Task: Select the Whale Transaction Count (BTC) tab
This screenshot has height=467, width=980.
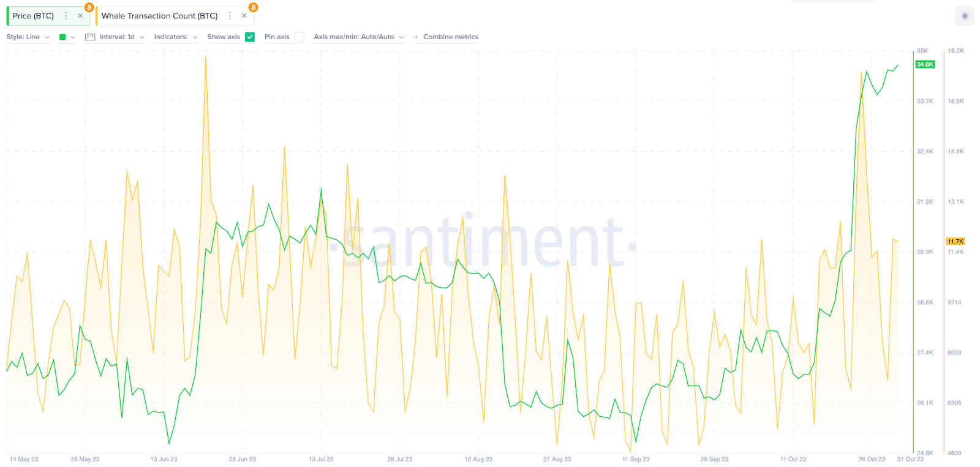Action: coord(159,16)
